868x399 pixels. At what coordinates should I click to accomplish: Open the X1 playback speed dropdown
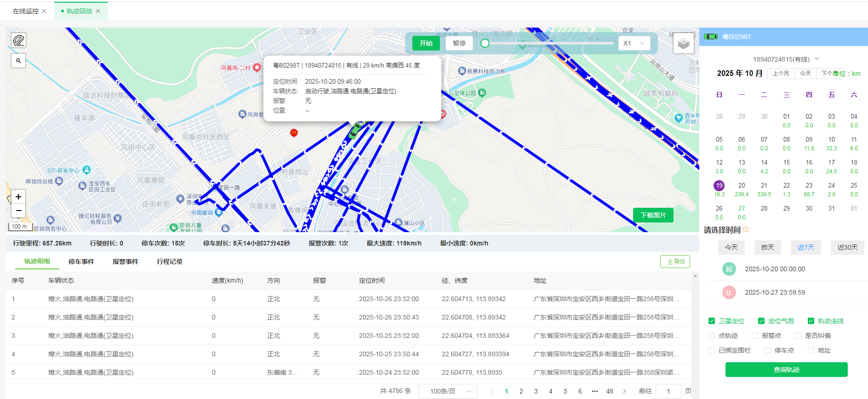pos(634,43)
